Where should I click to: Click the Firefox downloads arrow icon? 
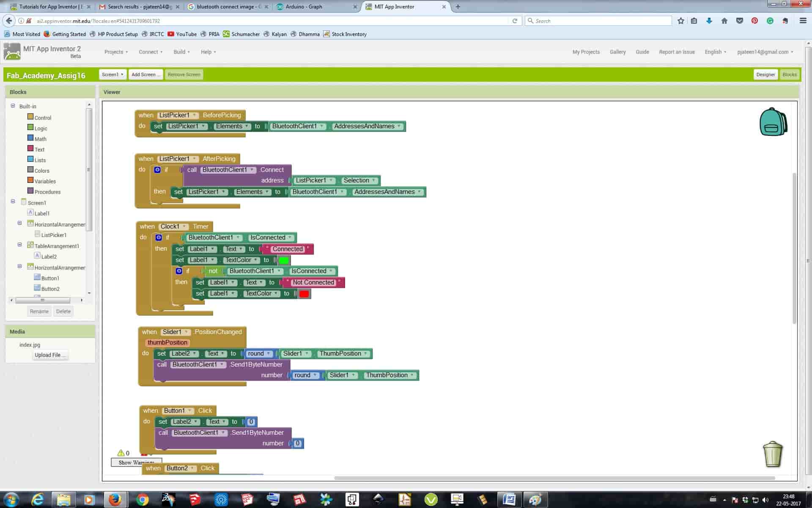coord(709,21)
